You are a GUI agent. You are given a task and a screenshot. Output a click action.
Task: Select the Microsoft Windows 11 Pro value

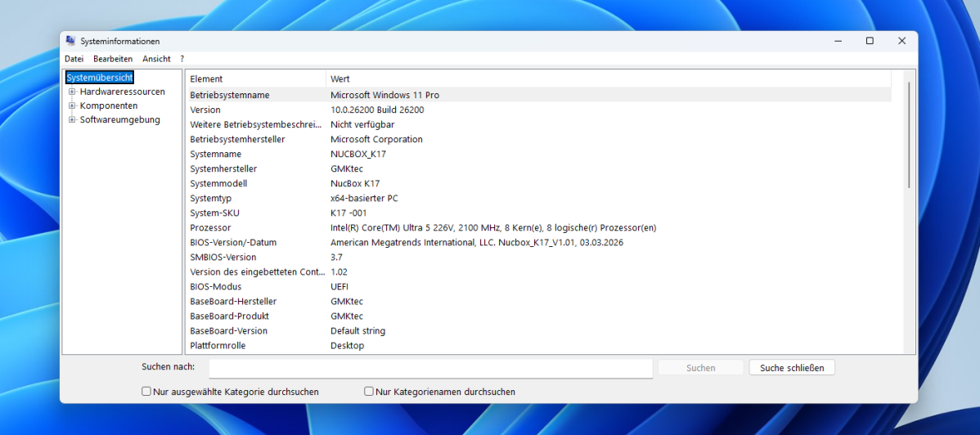[385, 95]
